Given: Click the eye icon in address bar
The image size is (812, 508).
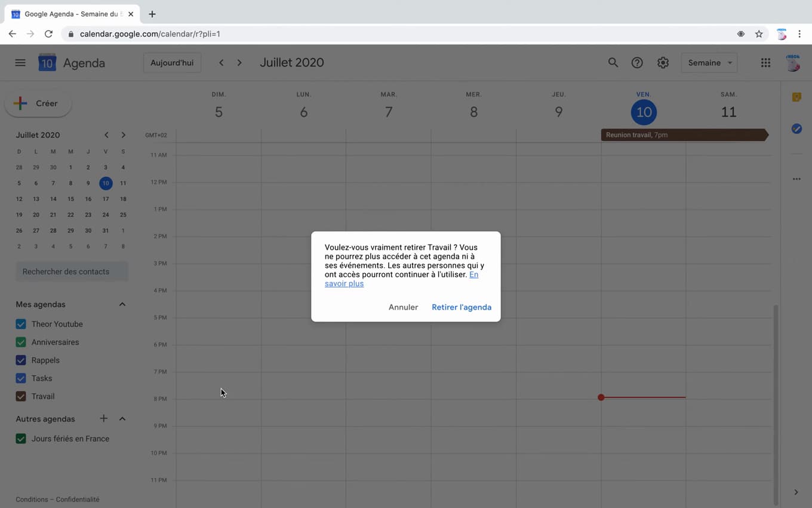Looking at the screenshot, I should [x=741, y=34].
